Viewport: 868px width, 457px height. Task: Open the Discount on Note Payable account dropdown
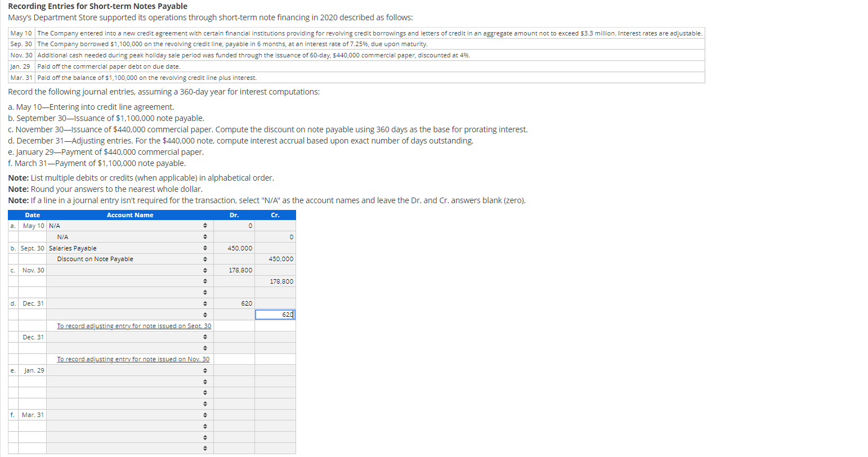[205, 259]
